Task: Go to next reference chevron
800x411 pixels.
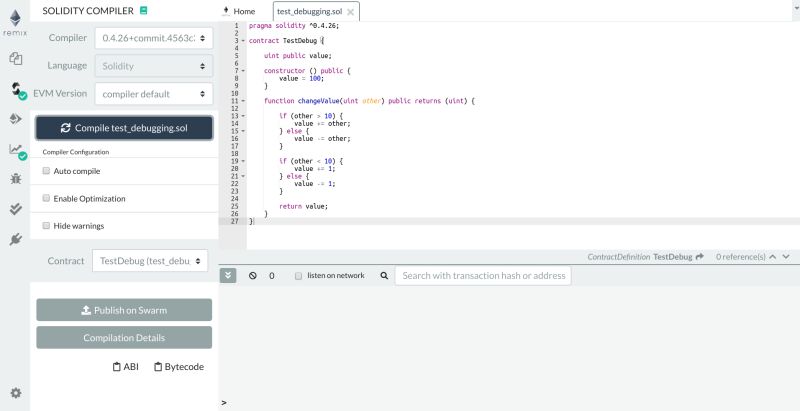Action: [786, 257]
